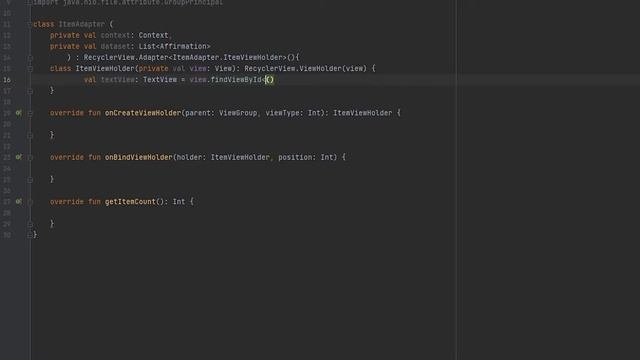The image size is (640, 360).
Task: Click the 'Int' return type of getItemCount
Action: click(179, 201)
